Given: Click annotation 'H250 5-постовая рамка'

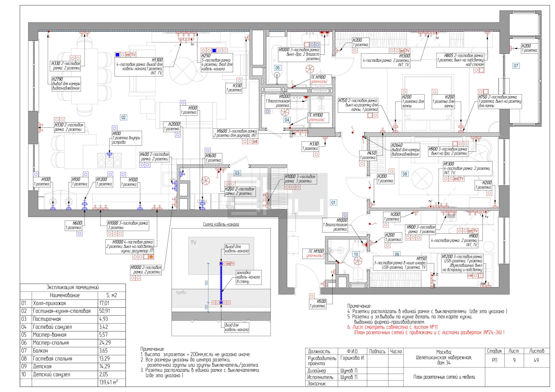Looking at the screenshot, I should point(217,63).
